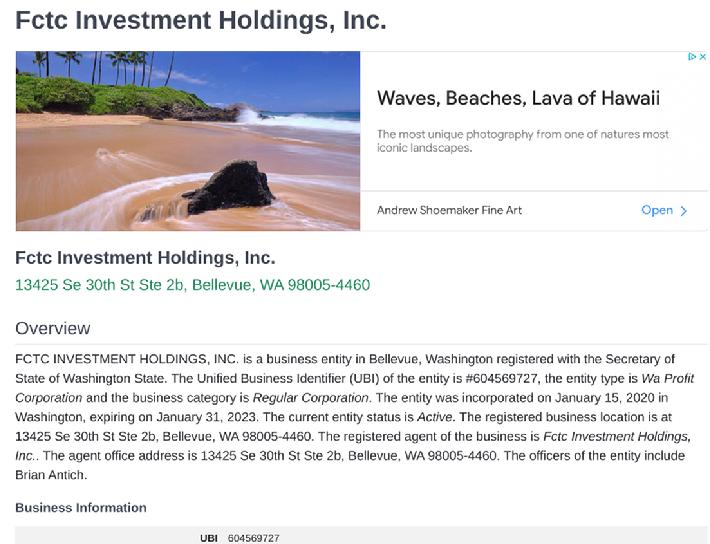The height and width of the screenshot is (544, 710).
Task: Click the italic registered agent name in overview
Action: [x=353, y=446]
